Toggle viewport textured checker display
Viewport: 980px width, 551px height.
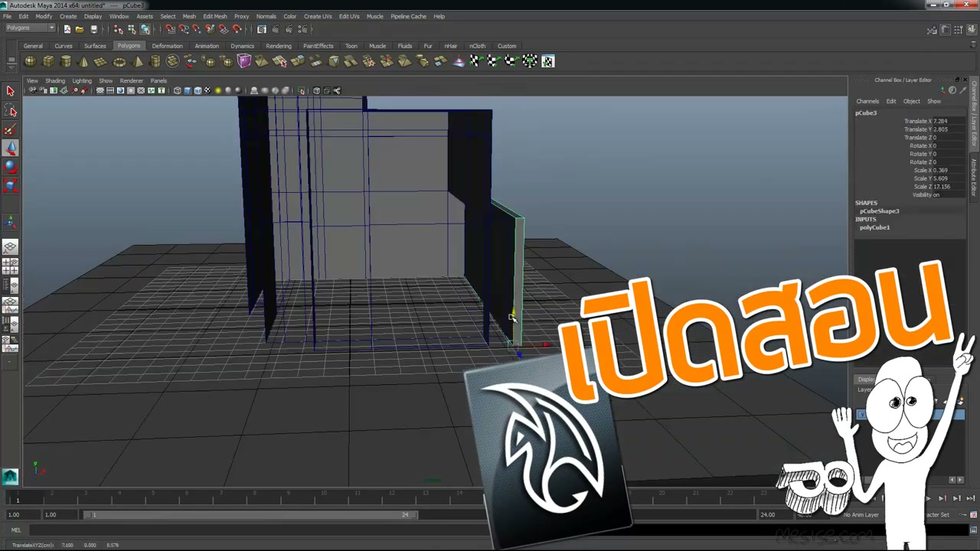pyautogui.click(x=207, y=90)
